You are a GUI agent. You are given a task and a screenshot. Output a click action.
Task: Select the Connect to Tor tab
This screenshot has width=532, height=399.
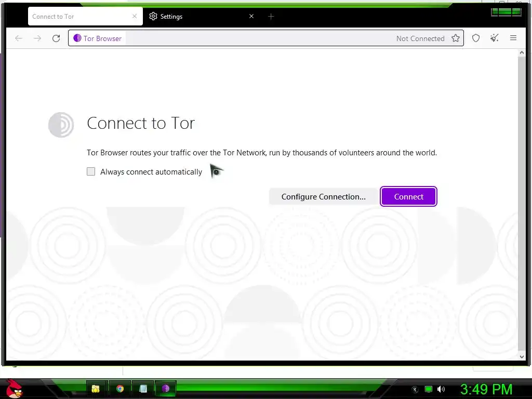tap(85, 16)
